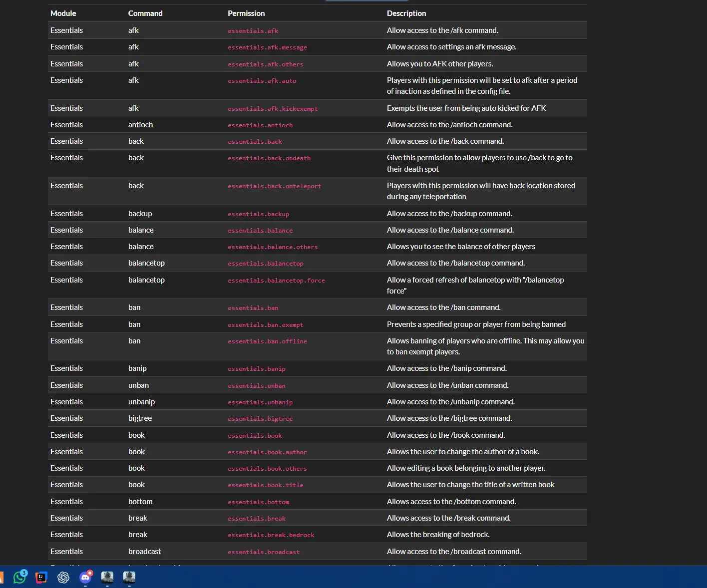Select the essentials.break.bedrock permission
Viewport: 707px width, 588px height.
coord(271,535)
